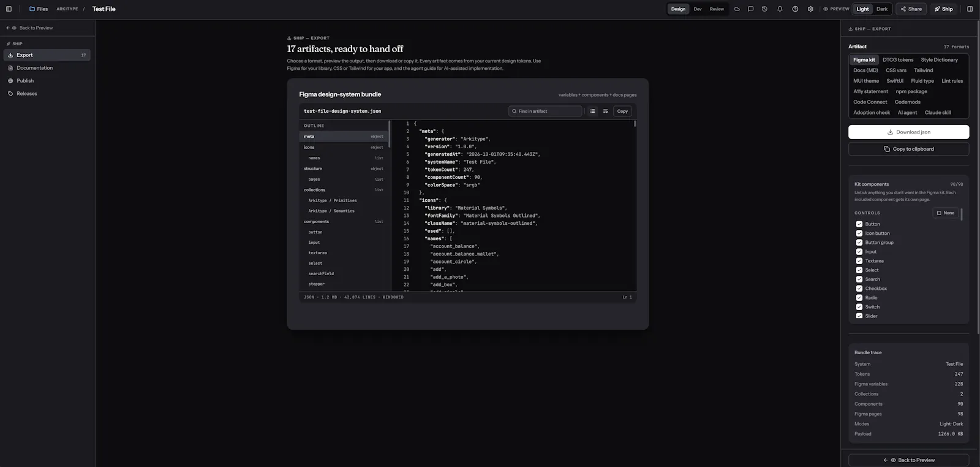Open the notifications bell
Image resolution: width=980 pixels, height=467 pixels.
pos(780,9)
